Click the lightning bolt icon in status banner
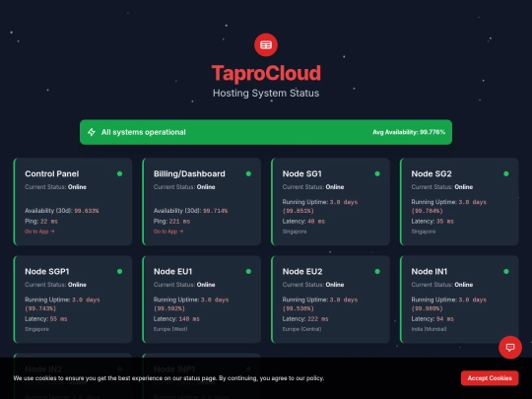 coord(92,132)
